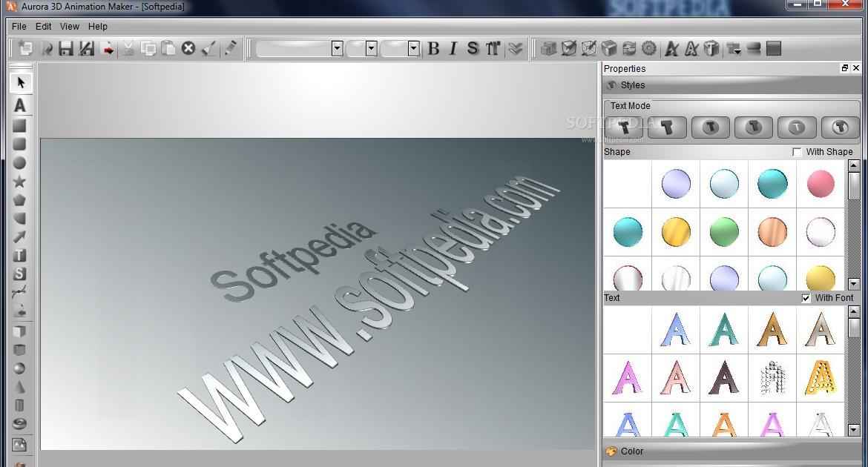
Task: Open the Edit menu
Action: coord(43,27)
